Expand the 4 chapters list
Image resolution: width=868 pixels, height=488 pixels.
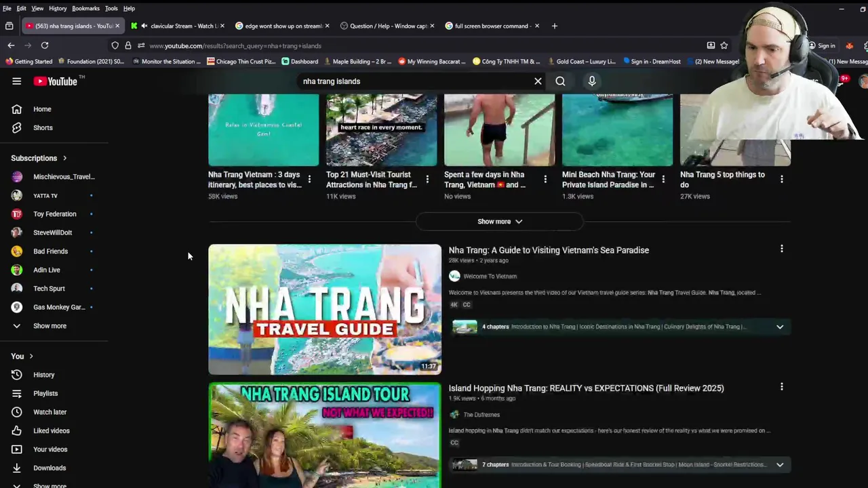780,327
